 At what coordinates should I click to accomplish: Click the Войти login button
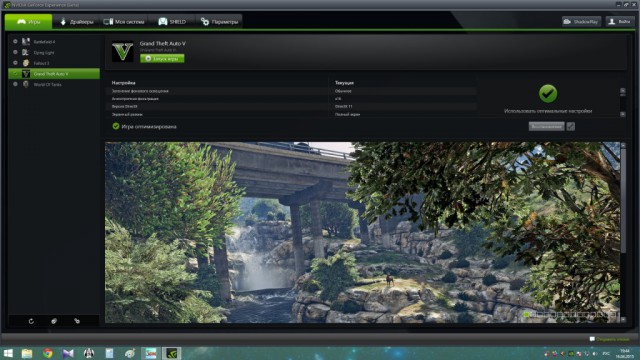click(x=620, y=22)
